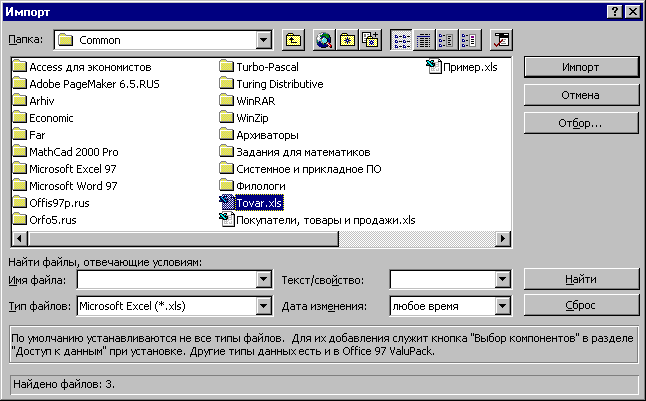Screen dimensions: 646x401
Task: Open the Look in Favorites folder icon
Action: pos(347,40)
